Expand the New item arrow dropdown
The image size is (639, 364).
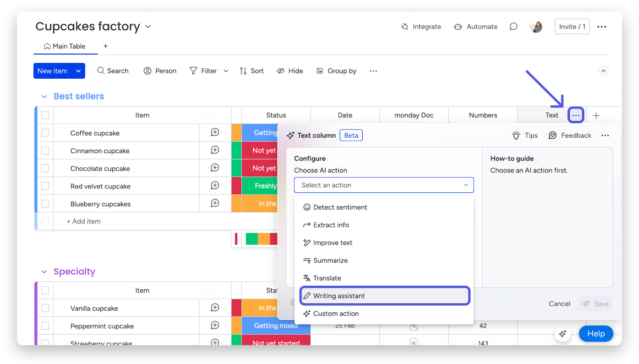click(79, 71)
